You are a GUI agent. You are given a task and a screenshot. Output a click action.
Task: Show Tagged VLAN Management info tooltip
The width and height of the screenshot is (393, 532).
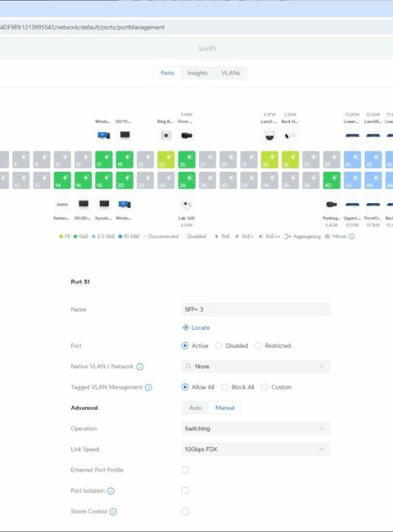click(148, 387)
